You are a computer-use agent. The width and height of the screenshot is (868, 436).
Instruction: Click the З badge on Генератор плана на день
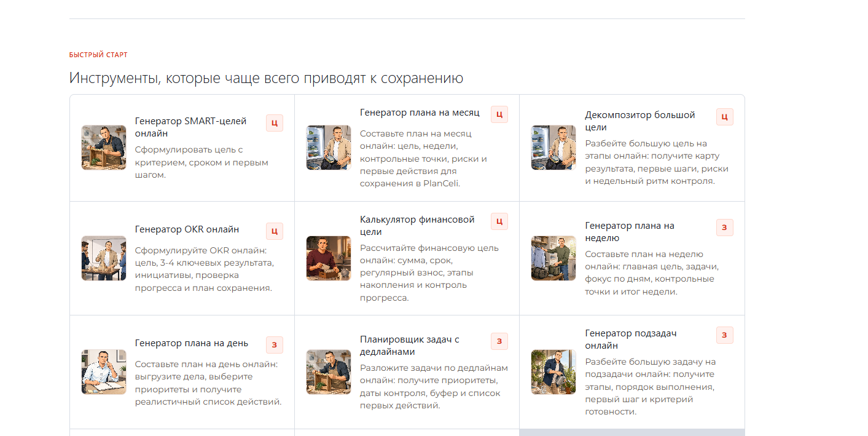[x=275, y=345]
